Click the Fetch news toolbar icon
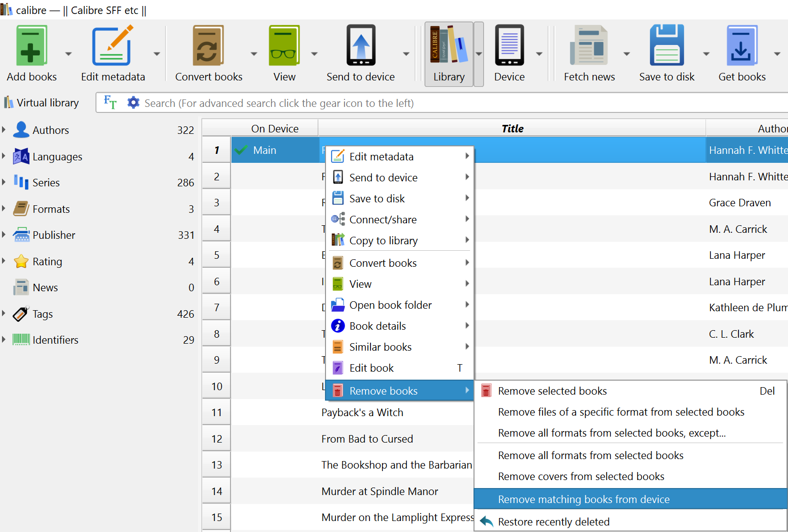This screenshot has width=788, height=532. click(x=589, y=45)
